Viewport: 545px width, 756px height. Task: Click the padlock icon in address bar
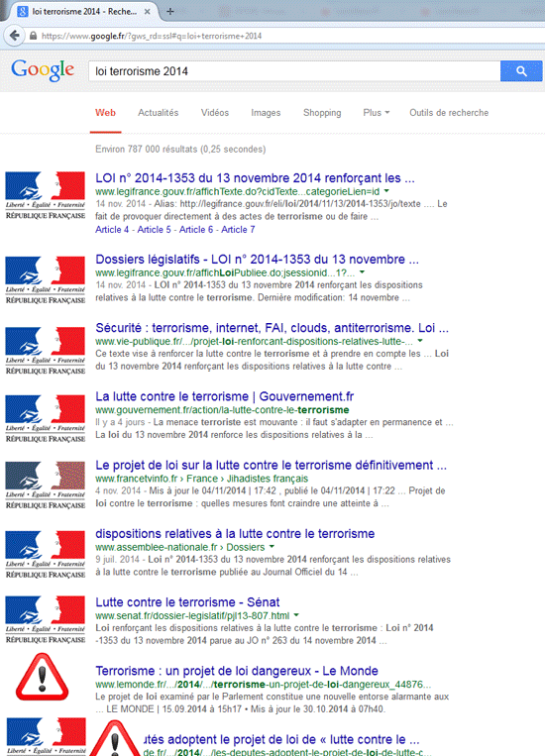pyautogui.click(x=34, y=36)
